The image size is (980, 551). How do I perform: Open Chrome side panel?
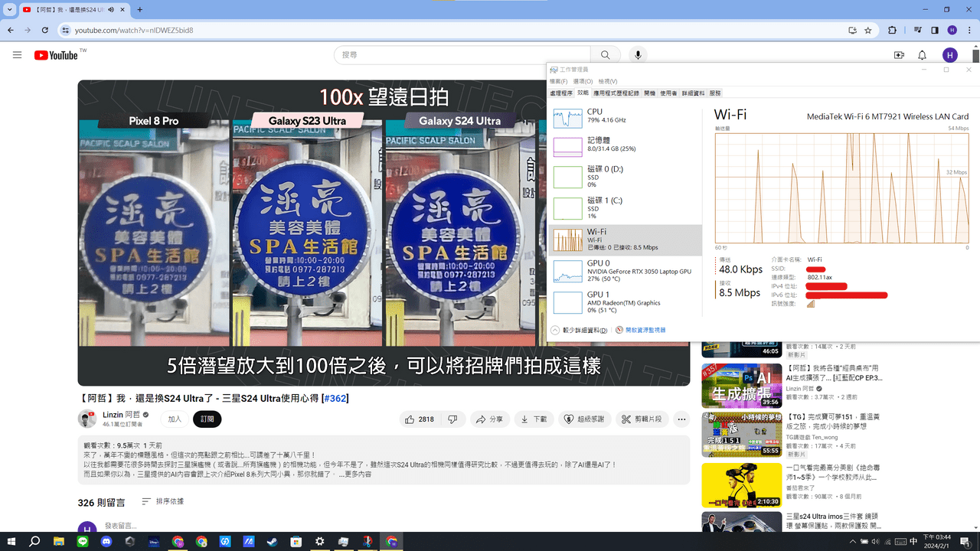(935, 31)
